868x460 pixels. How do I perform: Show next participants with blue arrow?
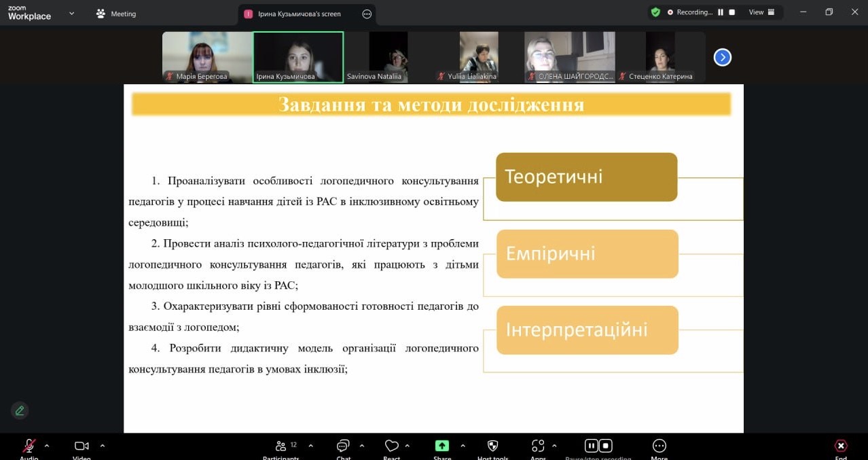(722, 58)
